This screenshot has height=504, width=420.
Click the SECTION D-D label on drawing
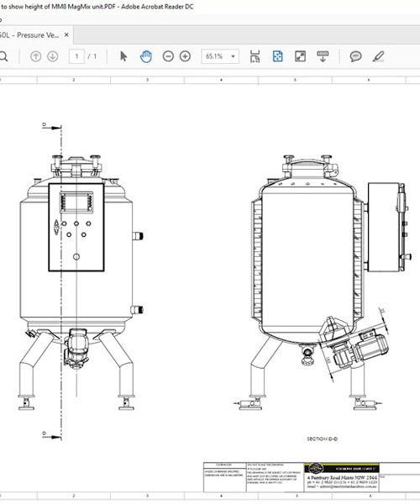click(323, 438)
